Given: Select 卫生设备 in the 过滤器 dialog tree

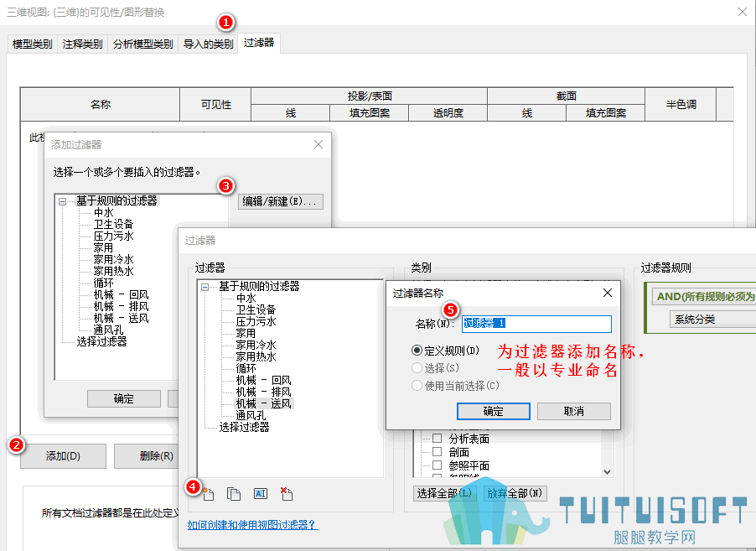Looking at the screenshot, I should pos(256,309).
